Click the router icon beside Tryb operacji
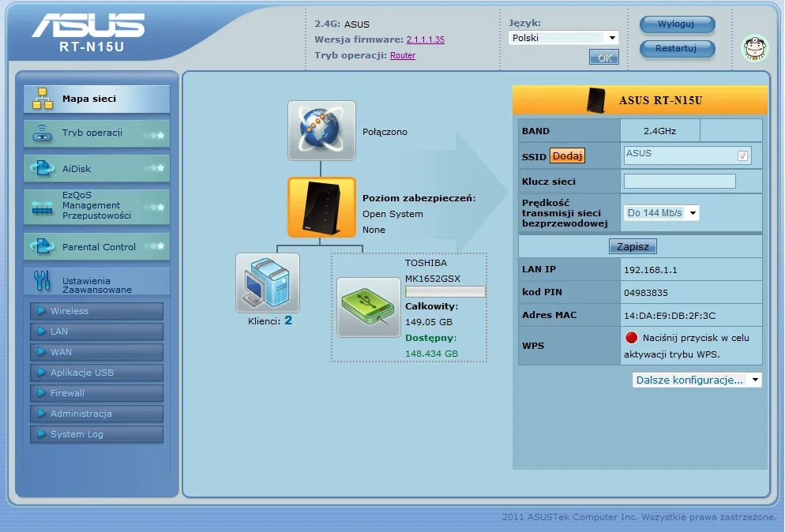The width and height of the screenshot is (785, 532). [x=43, y=133]
